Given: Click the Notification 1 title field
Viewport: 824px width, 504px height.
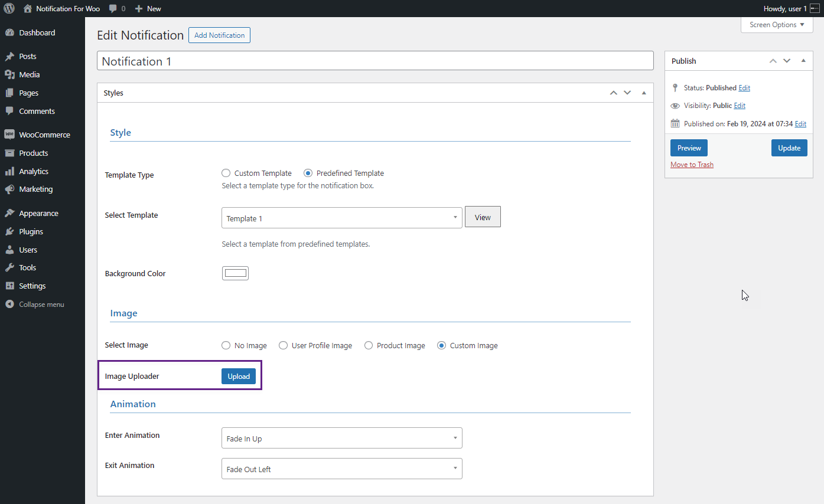Looking at the screenshot, I should [375, 61].
